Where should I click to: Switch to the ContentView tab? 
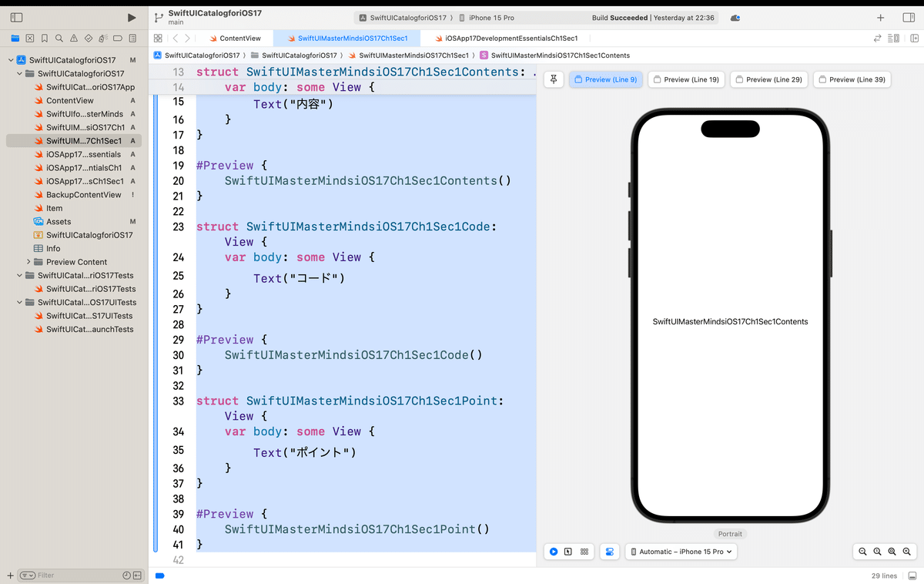pyautogui.click(x=236, y=38)
